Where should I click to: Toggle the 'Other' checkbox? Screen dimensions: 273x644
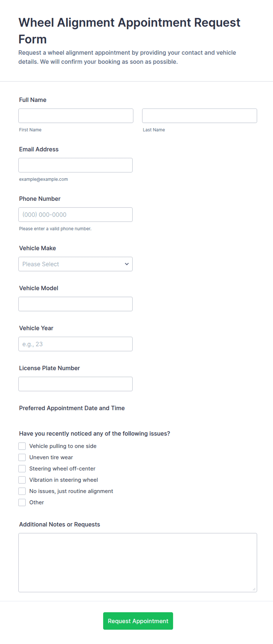(x=22, y=502)
